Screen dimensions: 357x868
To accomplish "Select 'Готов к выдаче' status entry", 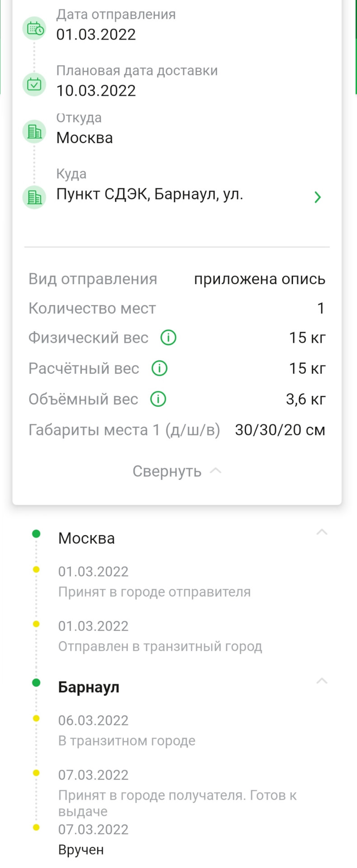I will point(177,803).
